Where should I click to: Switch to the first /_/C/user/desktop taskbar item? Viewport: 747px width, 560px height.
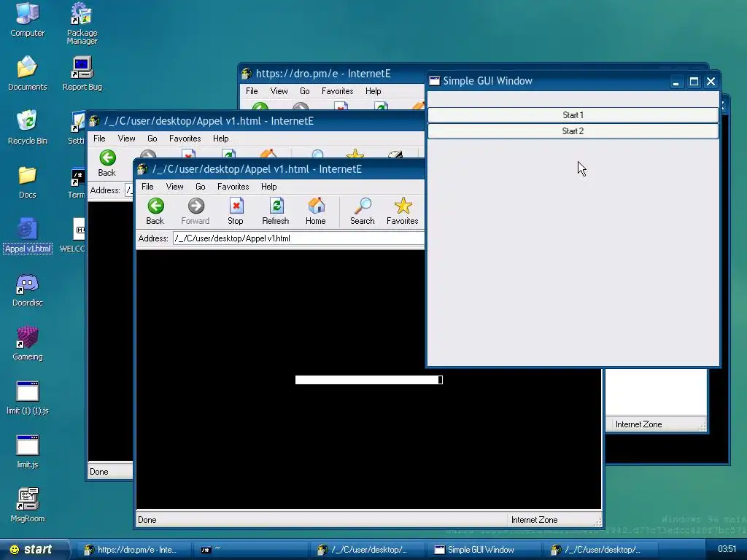(x=367, y=550)
